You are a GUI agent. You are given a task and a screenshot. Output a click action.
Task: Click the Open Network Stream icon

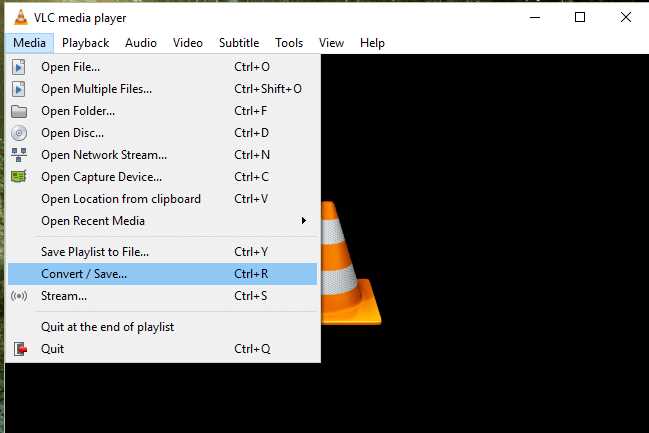pos(19,155)
